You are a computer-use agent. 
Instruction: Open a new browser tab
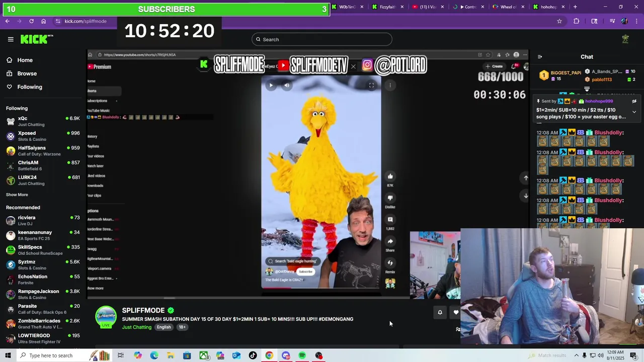point(575,7)
